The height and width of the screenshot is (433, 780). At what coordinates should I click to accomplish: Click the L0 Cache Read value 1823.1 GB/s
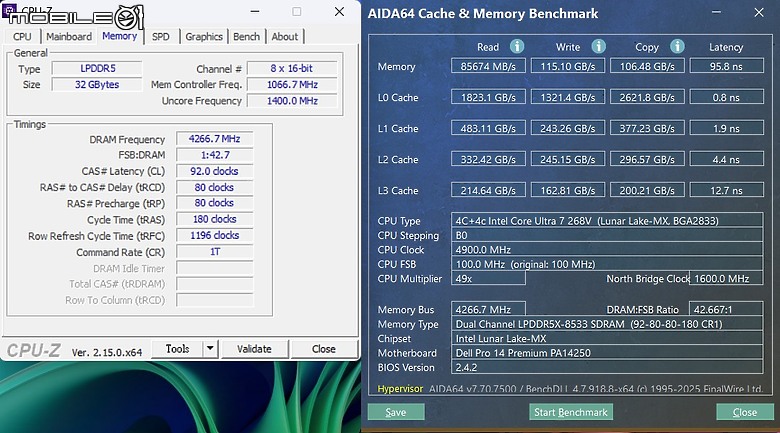click(x=488, y=97)
